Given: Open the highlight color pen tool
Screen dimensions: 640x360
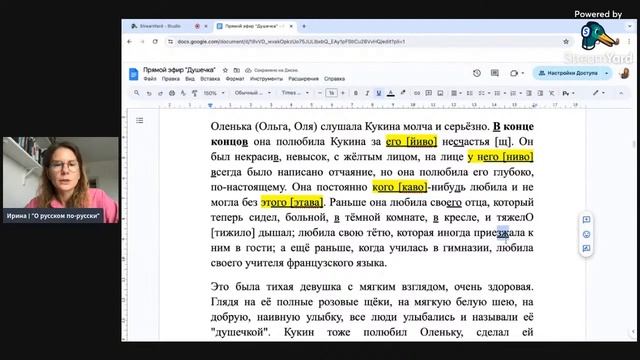Looking at the screenshot, I should (403, 93).
